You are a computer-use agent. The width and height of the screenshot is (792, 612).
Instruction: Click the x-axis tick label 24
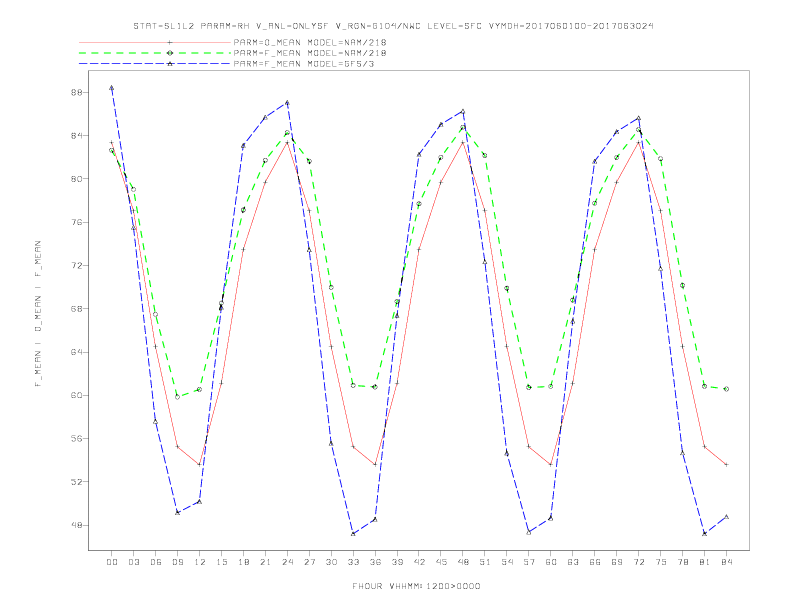coord(287,562)
